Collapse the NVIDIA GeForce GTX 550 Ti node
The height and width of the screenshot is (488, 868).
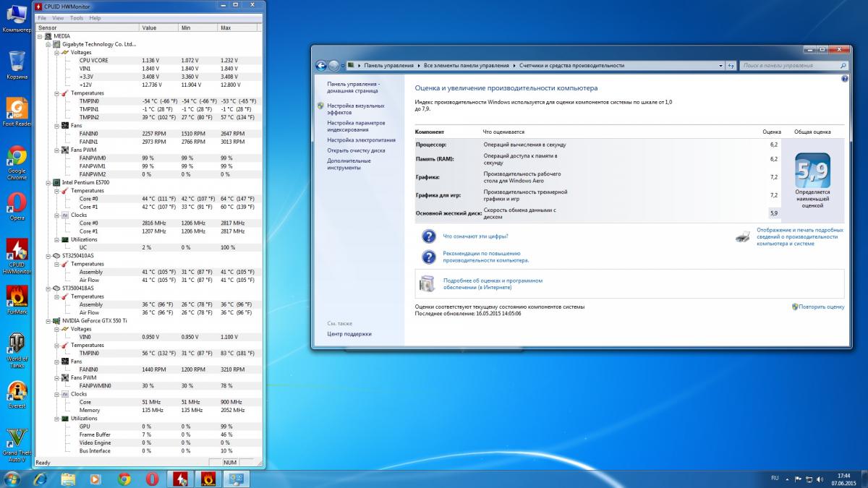pyautogui.click(x=48, y=320)
